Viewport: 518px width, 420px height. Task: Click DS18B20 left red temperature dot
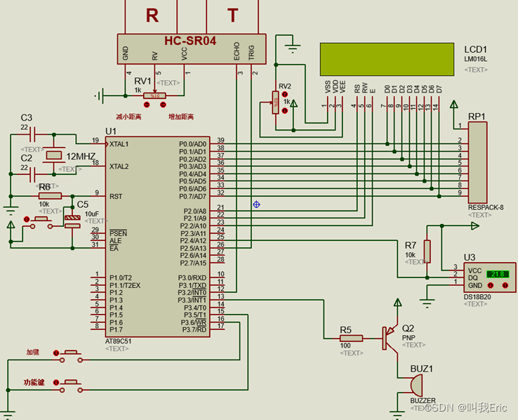click(x=491, y=285)
